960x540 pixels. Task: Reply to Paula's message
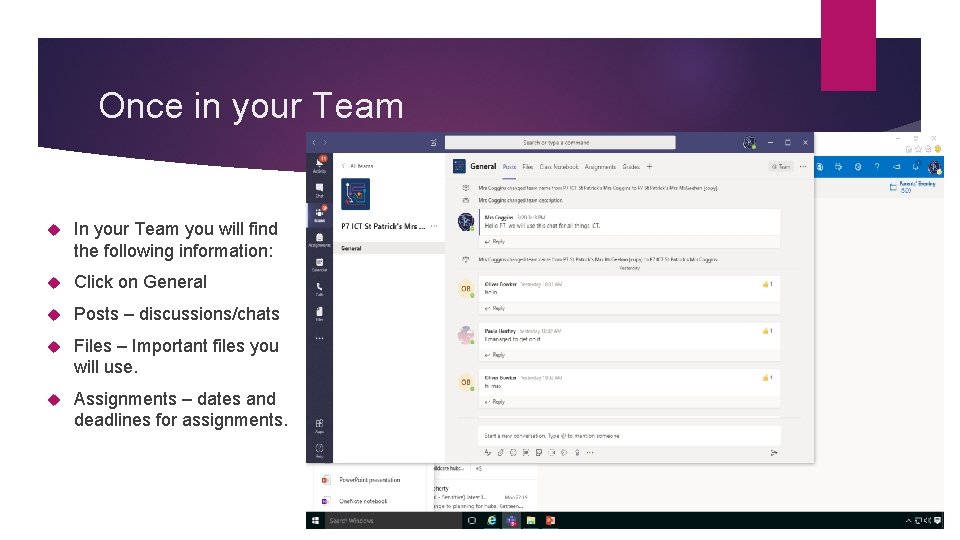[495, 355]
